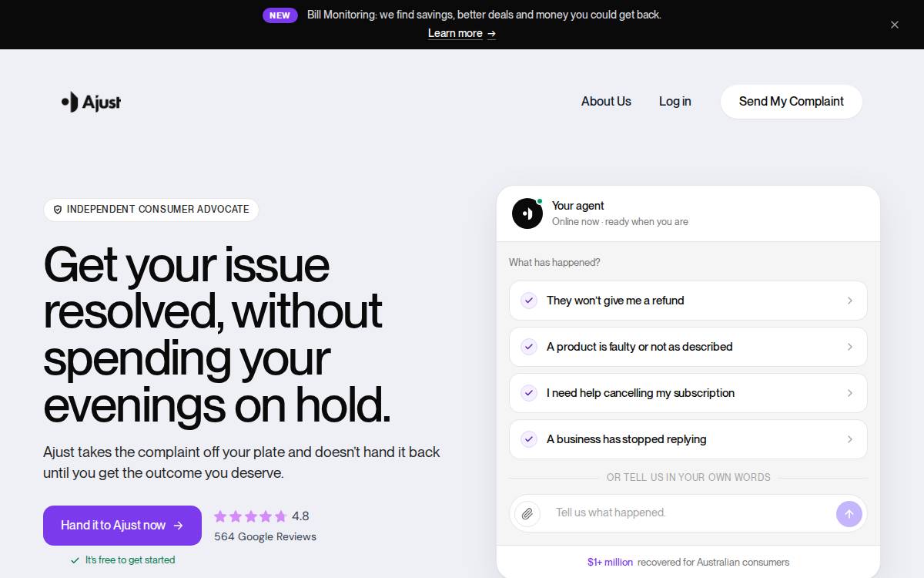Click the green checkmark beside free to start
Viewport: 924px width, 578px height.
pyautogui.click(x=75, y=560)
